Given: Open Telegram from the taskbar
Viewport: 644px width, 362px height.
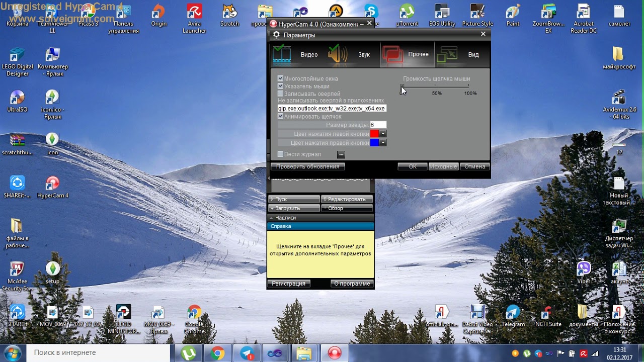Looking at the screenshot, I should 247,353.
